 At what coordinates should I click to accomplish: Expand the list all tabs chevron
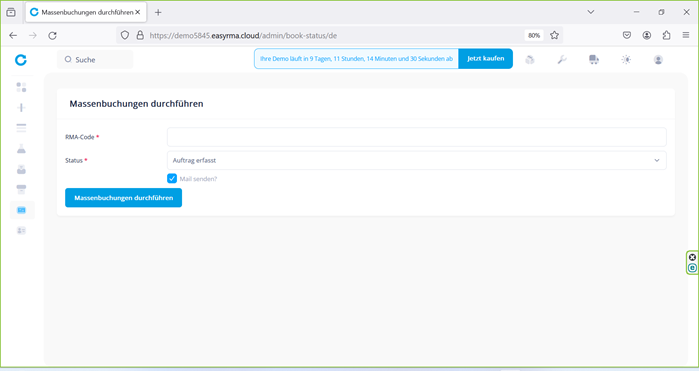point(591,12)
